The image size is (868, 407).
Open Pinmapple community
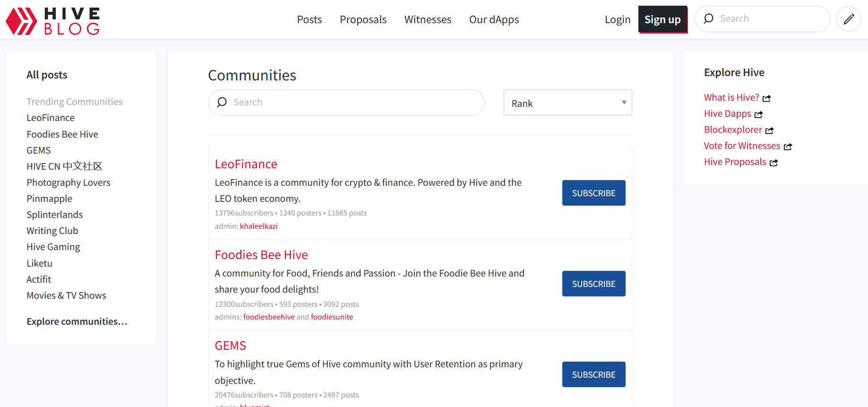[x=50, y=199]
